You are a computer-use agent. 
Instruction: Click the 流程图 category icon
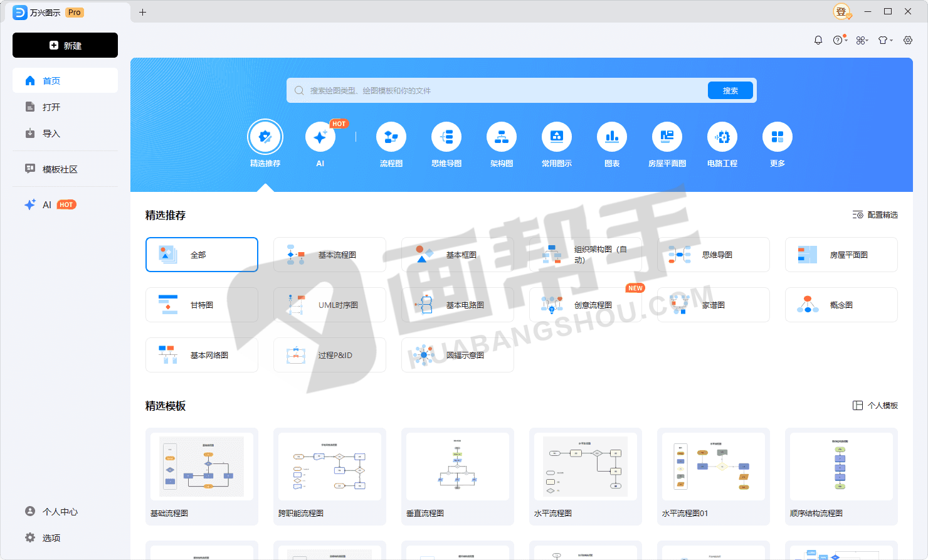click(391, 137)
